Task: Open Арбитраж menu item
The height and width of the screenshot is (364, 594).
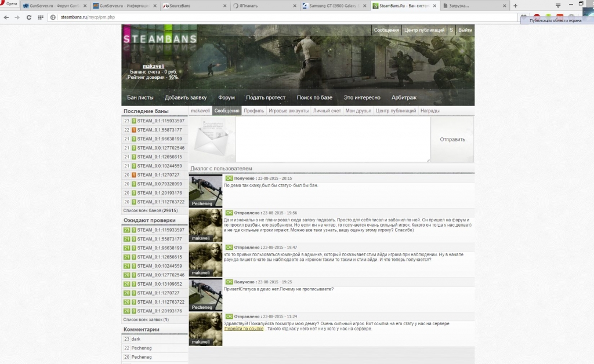Action: [404, 97]
